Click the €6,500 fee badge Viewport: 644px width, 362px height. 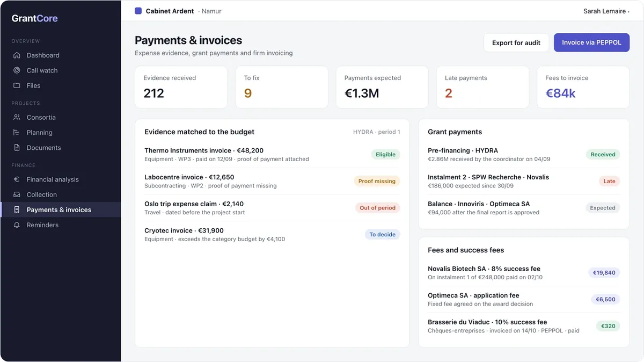coord(605,299)
